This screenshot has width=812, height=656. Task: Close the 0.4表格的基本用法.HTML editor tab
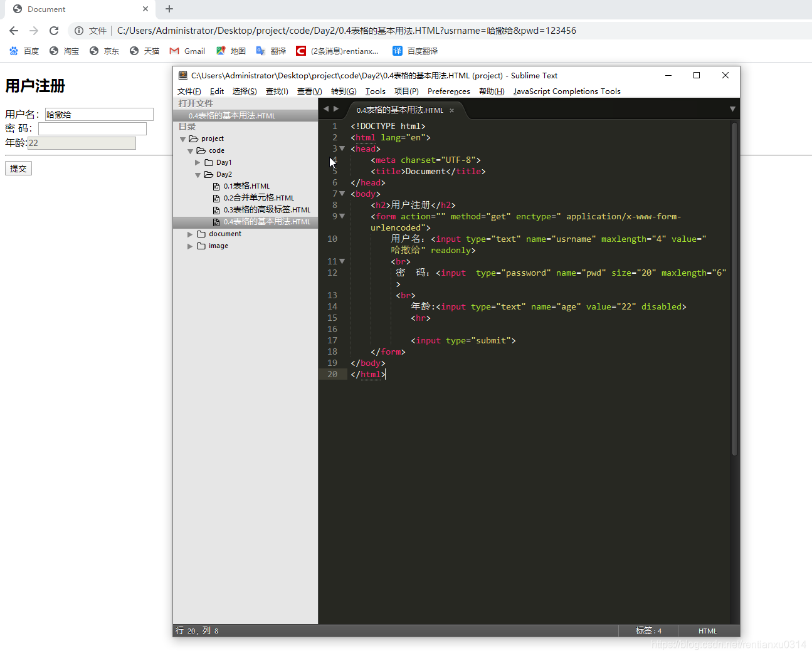point(451,110)
